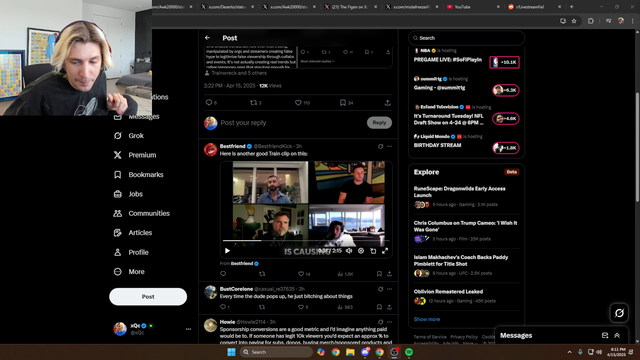Open Bookmarks in the sidebar
640x360 pixels.
coord(138,175)
